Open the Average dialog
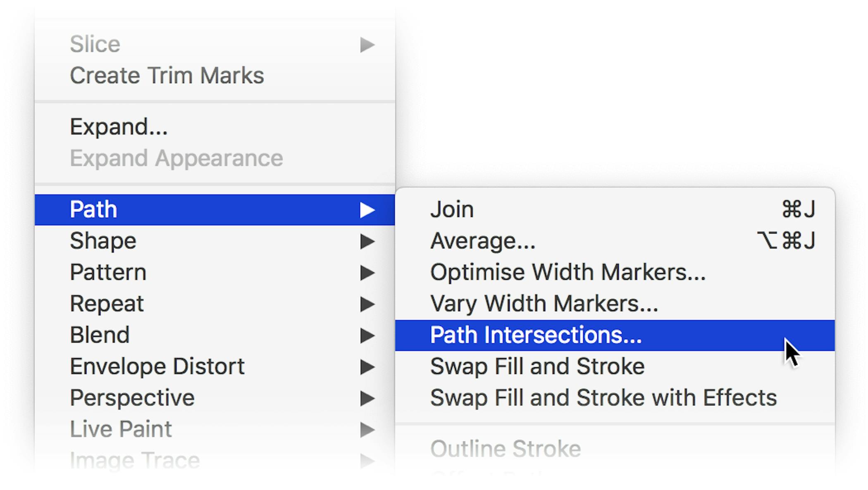 [x=482, y=241]
